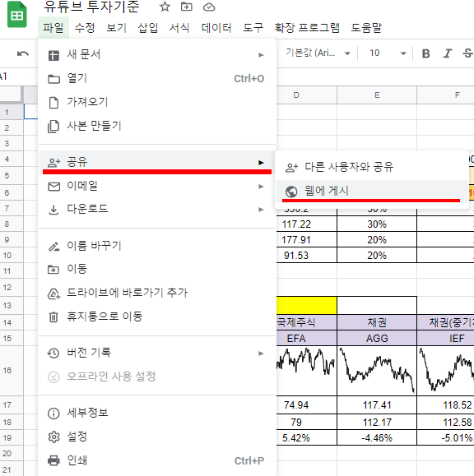Viewport: 474px width, 476px height.
Task: Click the download icon beside 다운로드
Action: (53, 210)
